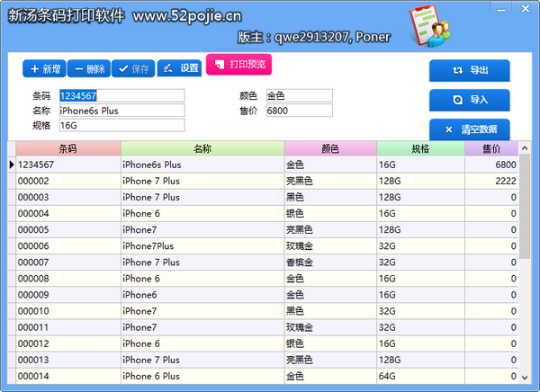Select the 颜色 (color) input field

click(298, 95)
